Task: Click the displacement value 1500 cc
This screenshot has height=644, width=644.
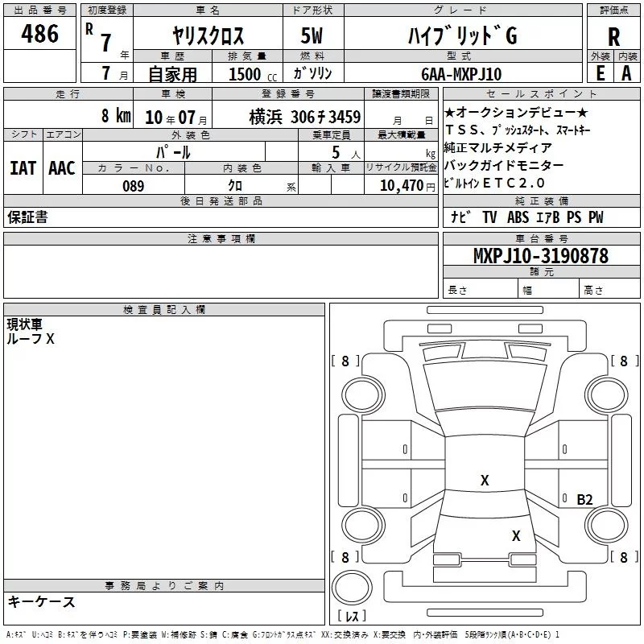Action: [253, 74]
